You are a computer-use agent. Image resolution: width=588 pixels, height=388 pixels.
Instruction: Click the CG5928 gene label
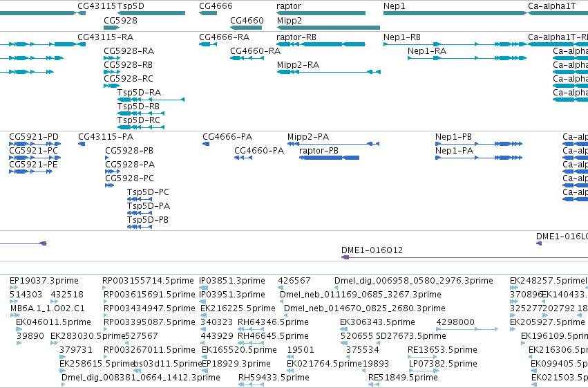pos(120,20)
